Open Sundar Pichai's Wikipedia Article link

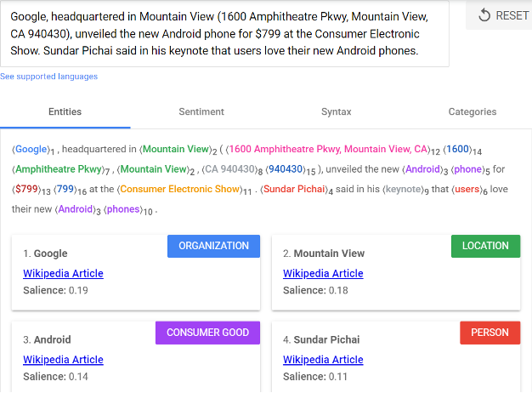point(323,360)
